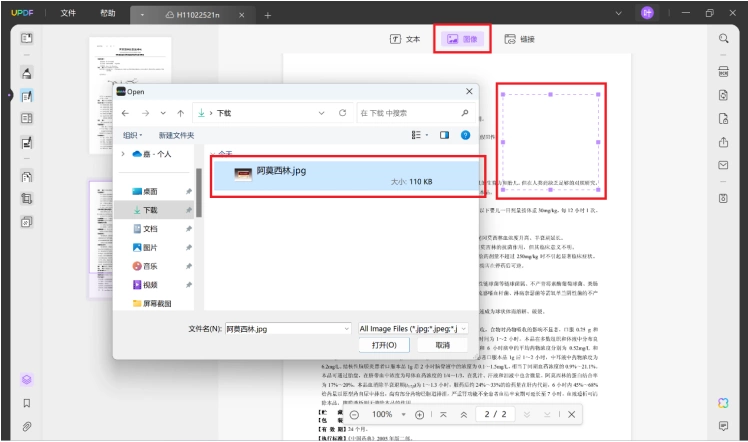Click the first page thumbnail
The height and width of the screenshot is (442, 748).
click(130, 95)
